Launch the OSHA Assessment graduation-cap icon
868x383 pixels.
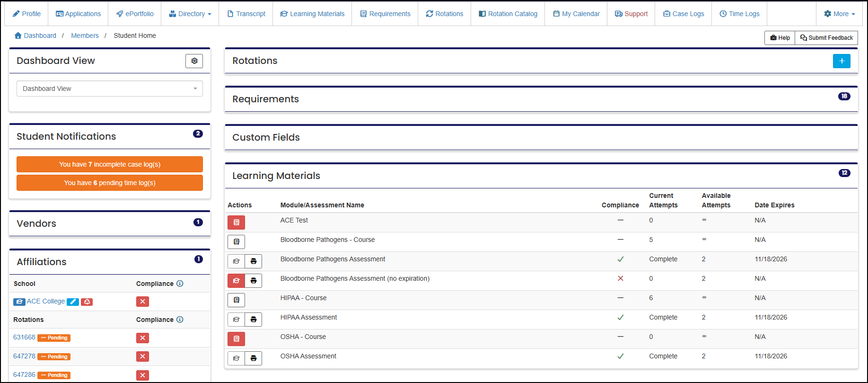pos(236,358)
